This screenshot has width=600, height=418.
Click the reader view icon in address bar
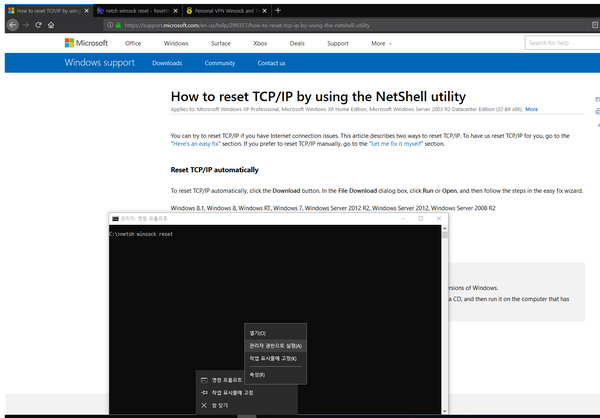coord(595,25)
